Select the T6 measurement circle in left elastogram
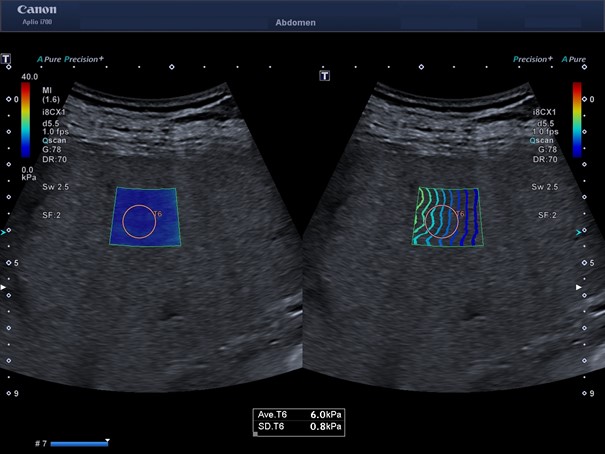605x454 pixels. (140, 221)
